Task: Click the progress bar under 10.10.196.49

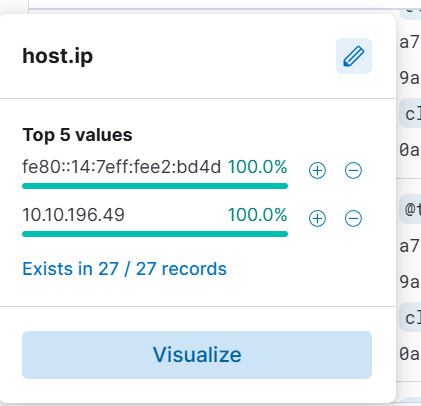Action: (x=155, y=234)
